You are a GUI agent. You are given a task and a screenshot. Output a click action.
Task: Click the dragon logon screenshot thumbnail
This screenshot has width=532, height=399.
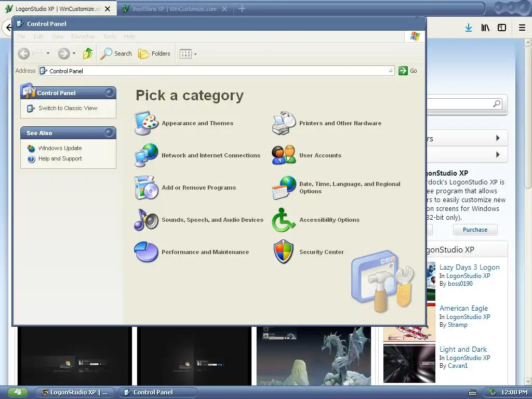click(313, 356)
